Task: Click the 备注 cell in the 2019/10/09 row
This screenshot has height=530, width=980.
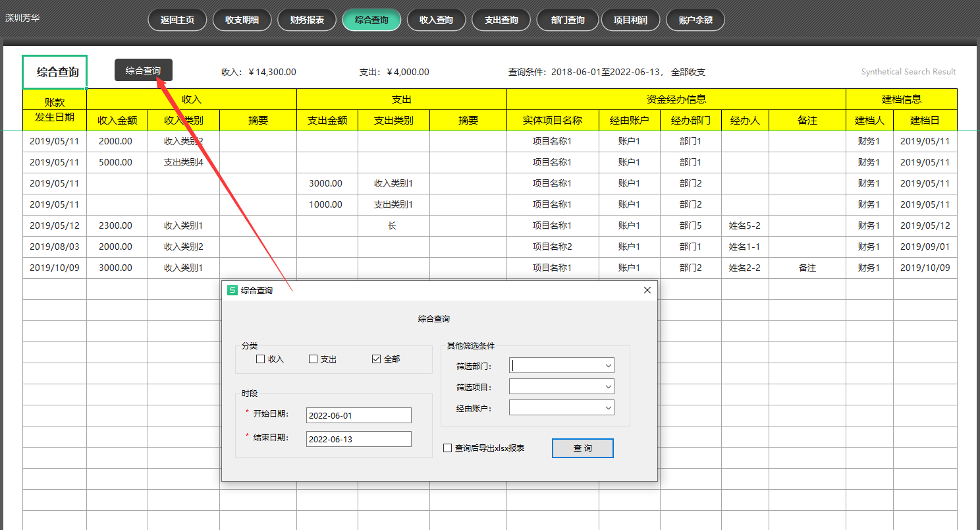Action: click(x=807, y=268)
